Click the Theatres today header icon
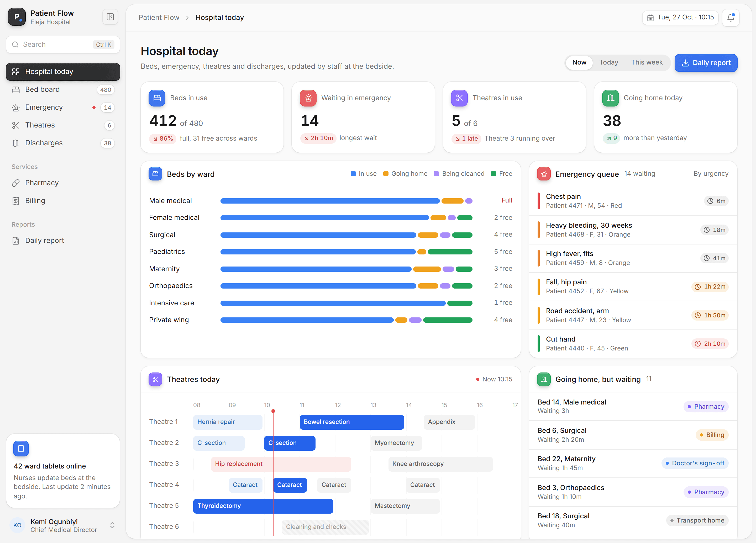Screen dimensions: 756x543 155,379
